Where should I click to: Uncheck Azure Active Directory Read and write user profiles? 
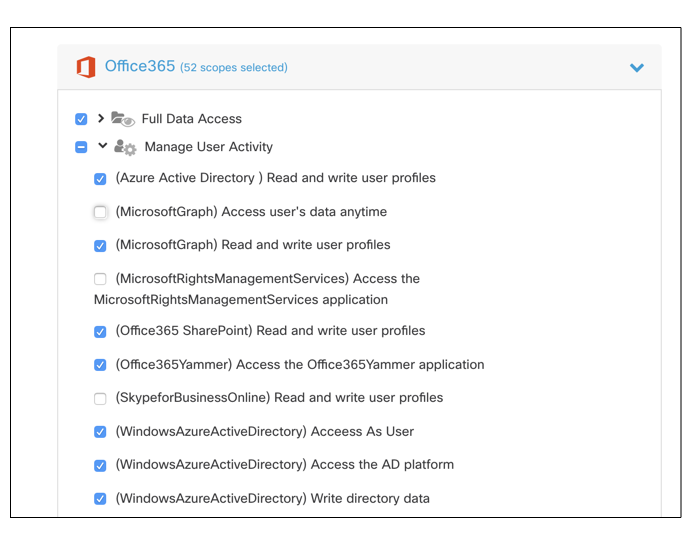coord(100,179)
